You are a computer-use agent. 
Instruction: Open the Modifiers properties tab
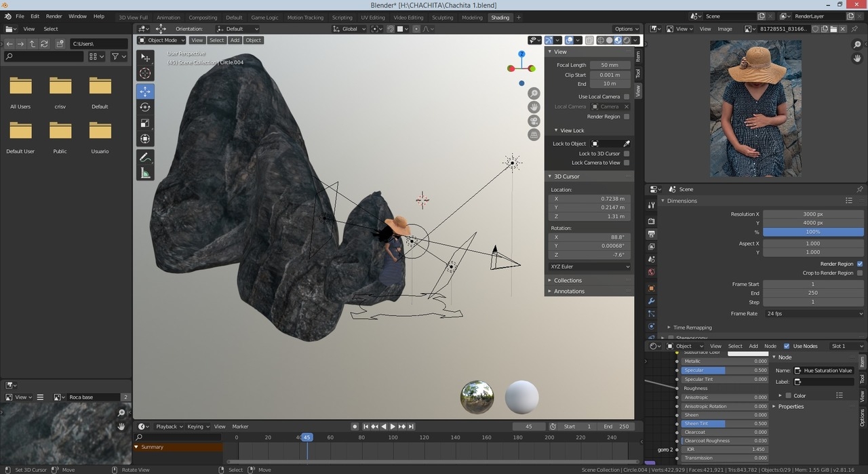pyautogui.click(x=652, y=300)
